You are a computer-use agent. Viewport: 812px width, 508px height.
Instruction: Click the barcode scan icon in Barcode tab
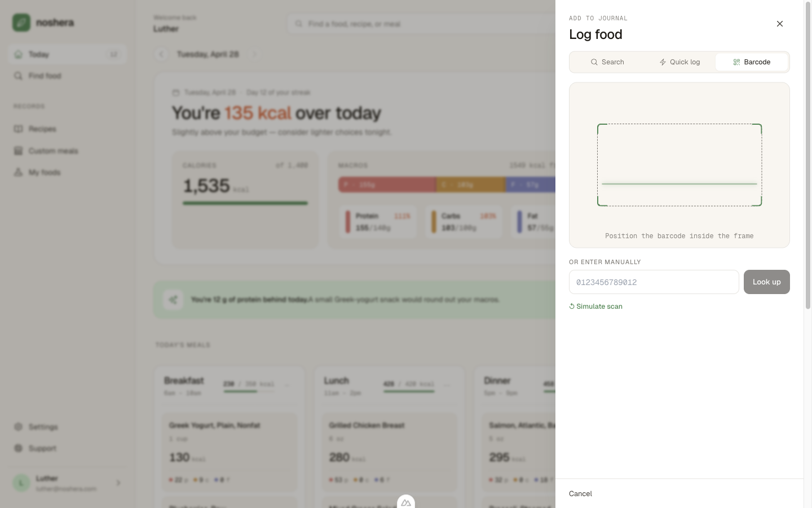(x=736, y=62)
